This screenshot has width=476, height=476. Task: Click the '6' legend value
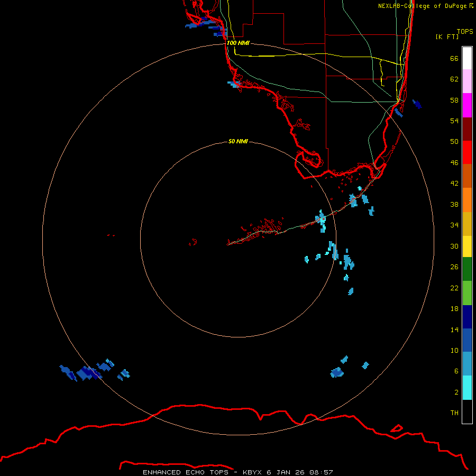pos(456,371)
